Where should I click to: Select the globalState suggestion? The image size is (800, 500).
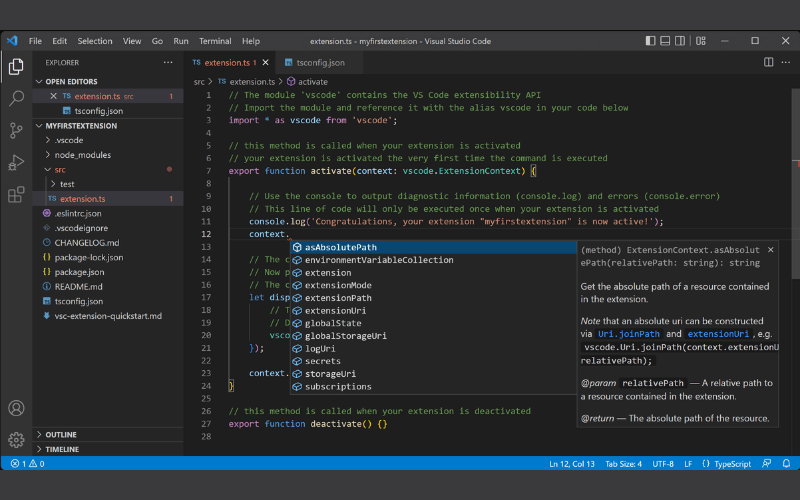pos(433,323)
